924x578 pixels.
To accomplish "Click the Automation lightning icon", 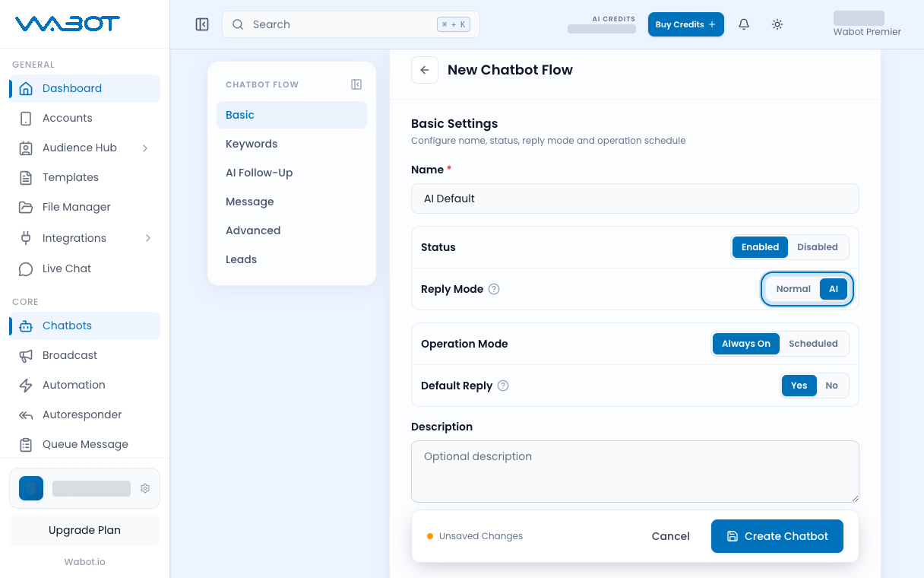I will click(x=26, y=385).
